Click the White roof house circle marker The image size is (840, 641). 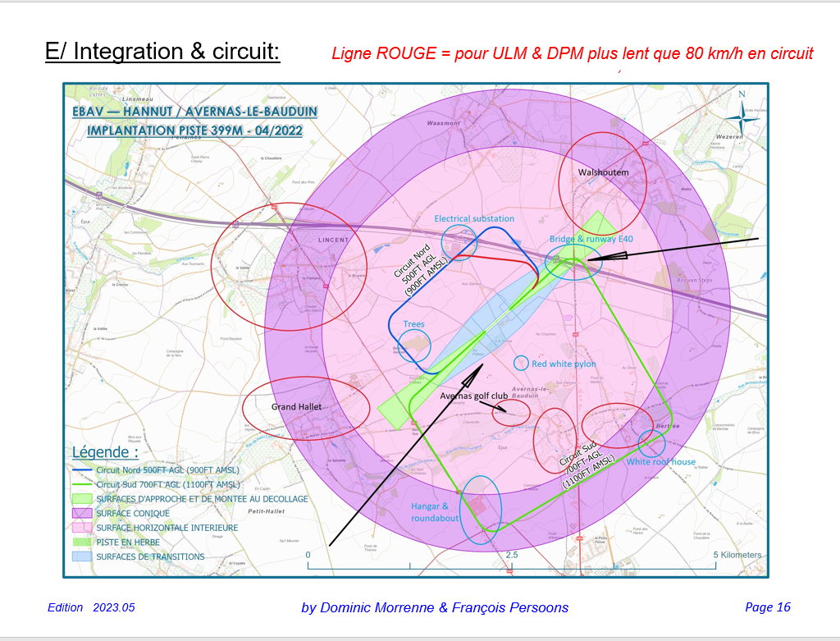[652, 443]
